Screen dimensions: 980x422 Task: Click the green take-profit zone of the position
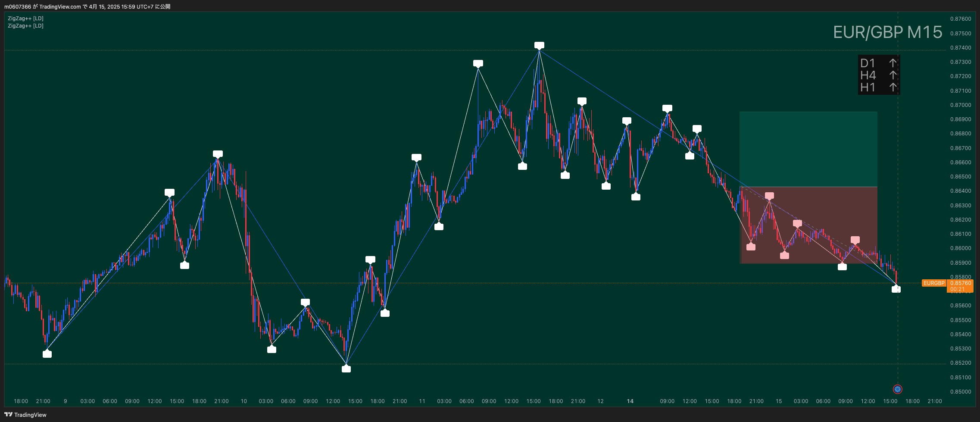(x=808, y=149)
